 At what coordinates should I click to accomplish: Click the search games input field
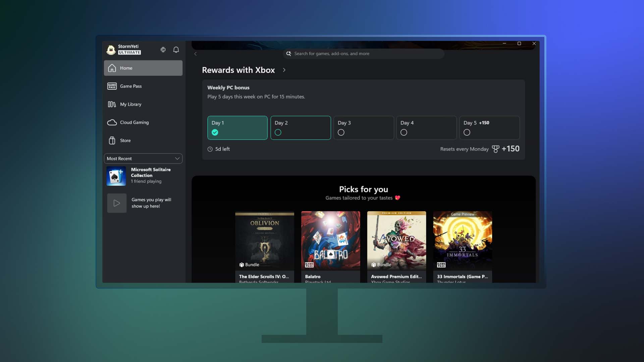(363, 54)
